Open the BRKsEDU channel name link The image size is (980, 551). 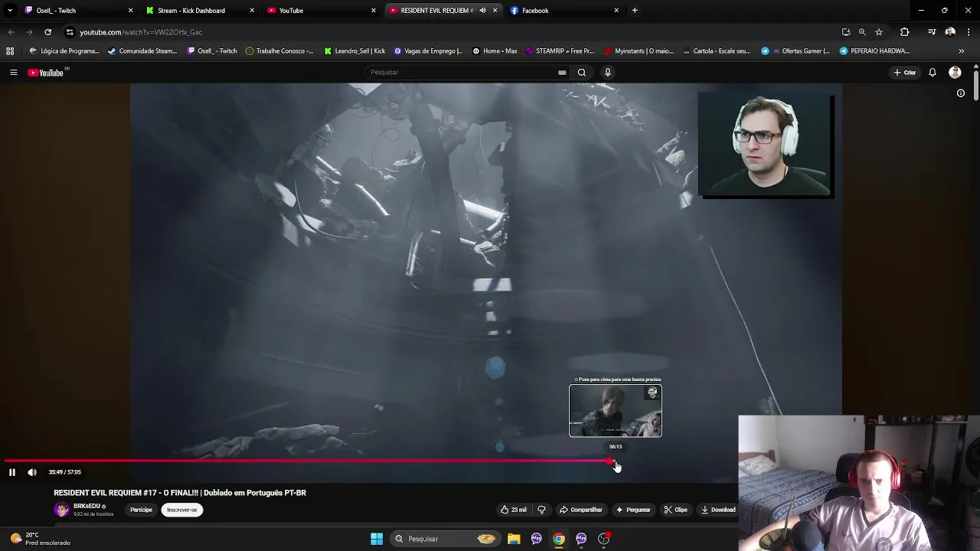click(87, 507)
